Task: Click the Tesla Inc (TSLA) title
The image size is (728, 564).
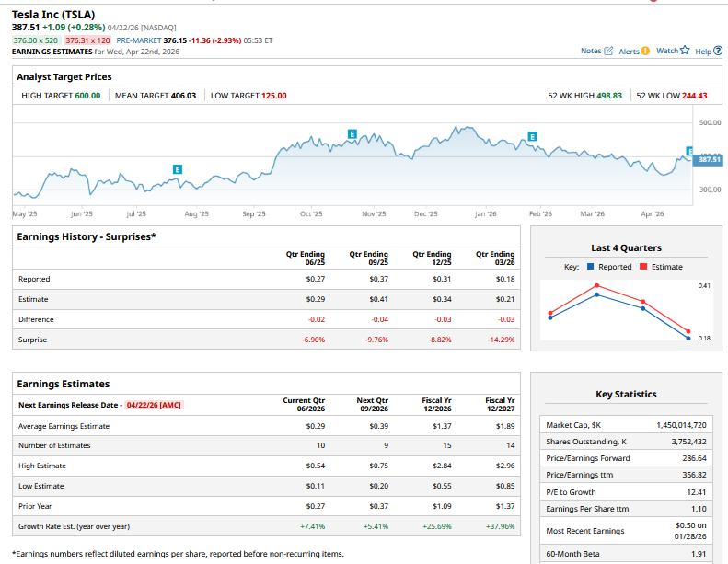Action: (53, 15)
